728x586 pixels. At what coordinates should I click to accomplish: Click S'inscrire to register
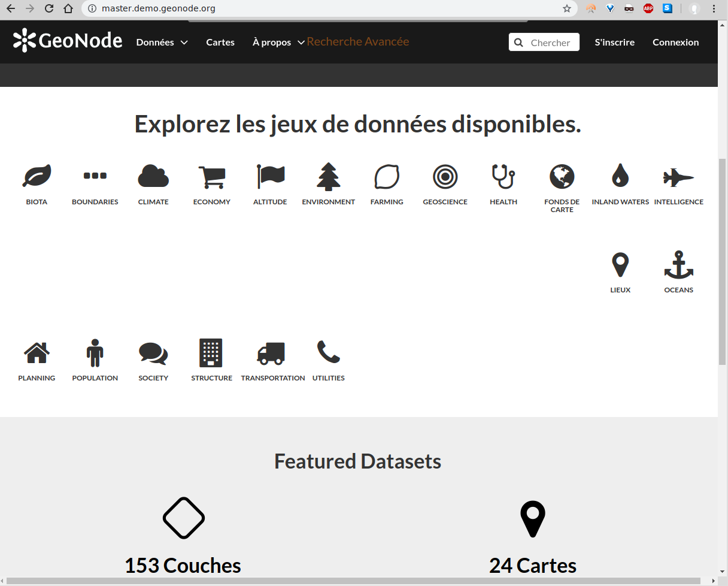[615, 43]
